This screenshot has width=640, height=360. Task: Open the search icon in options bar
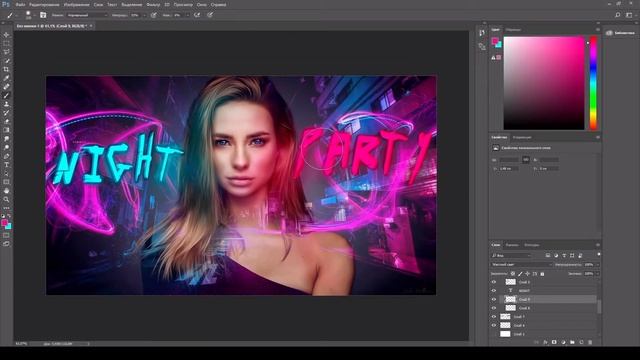click(618, 15)
